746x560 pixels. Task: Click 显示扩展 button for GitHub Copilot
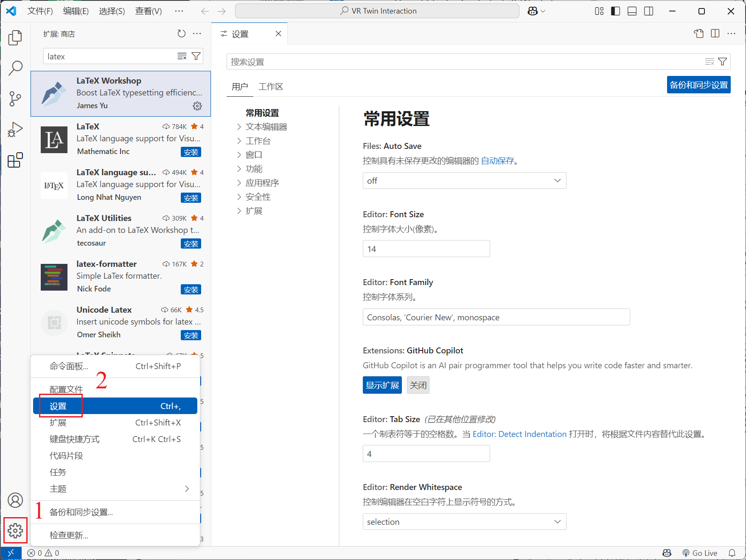click(382, 385)
